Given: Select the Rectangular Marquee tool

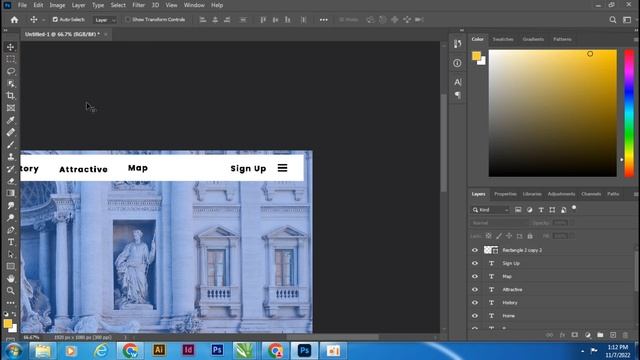Looking at the screenshot, I should (11, 59).
